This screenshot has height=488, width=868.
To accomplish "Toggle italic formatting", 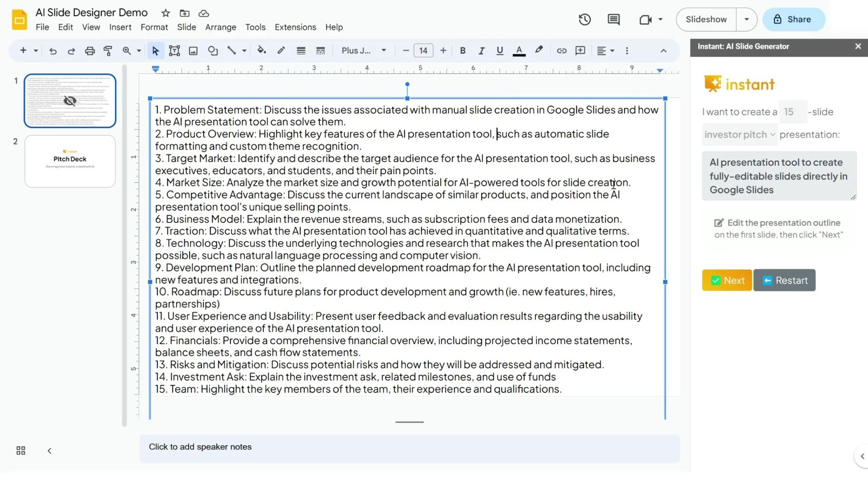I will coord(481,50).
